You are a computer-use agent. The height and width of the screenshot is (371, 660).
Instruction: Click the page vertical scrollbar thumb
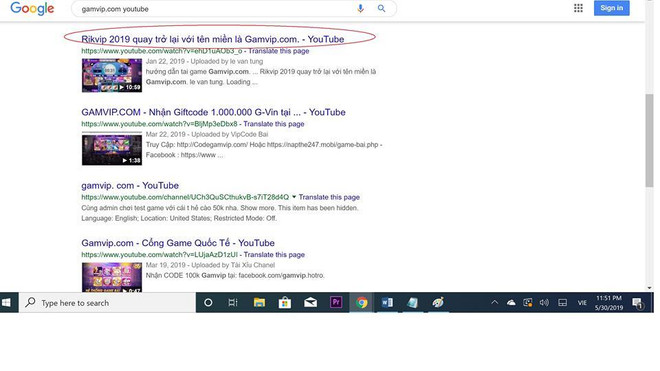[x=649, y=140]
